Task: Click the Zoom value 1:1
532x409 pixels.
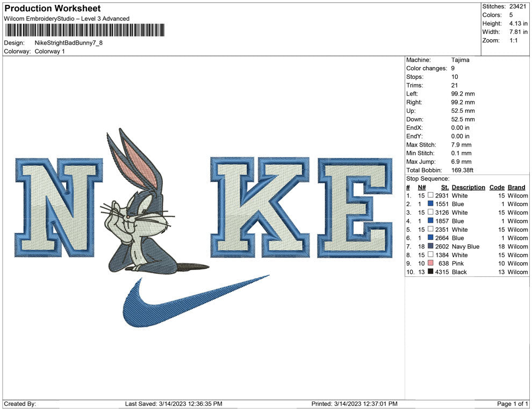Action: coord(513,40)
